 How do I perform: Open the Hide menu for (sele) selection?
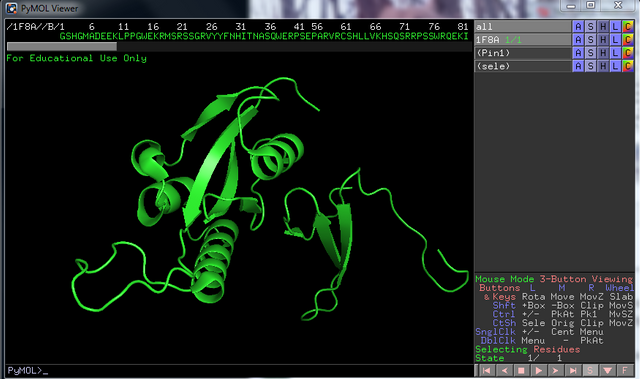point(603,66)
